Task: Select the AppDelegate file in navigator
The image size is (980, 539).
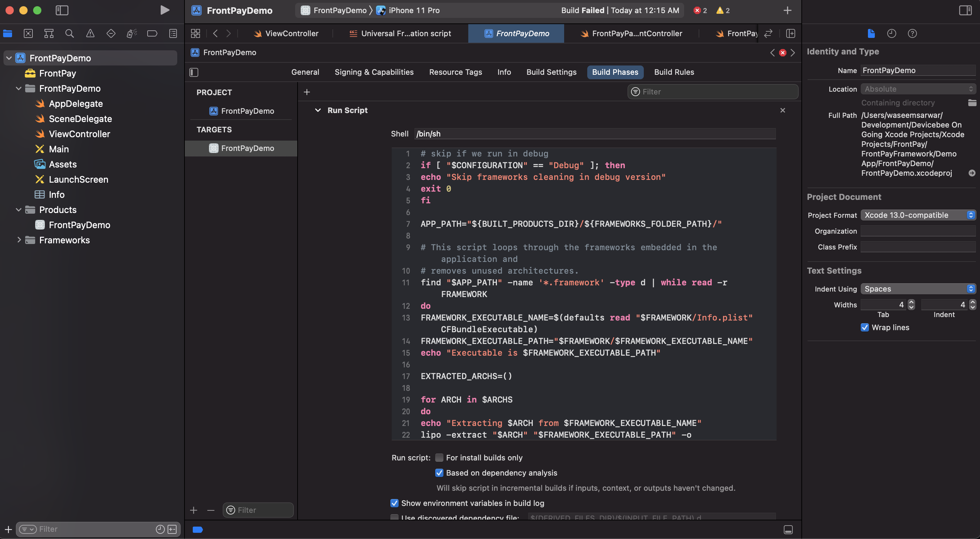Action: [76, 103]
